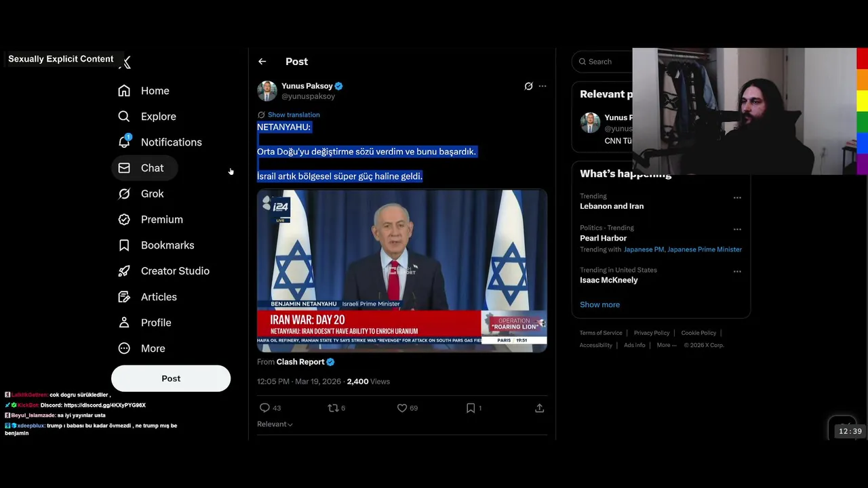Play the Netanyahu video thumbnail

(402, 271)
